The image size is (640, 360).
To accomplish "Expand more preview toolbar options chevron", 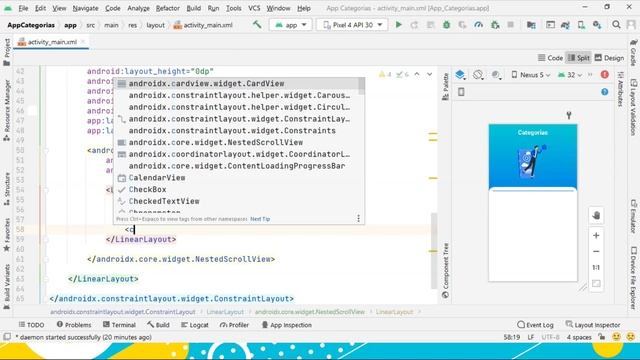I will coord(590,75).
